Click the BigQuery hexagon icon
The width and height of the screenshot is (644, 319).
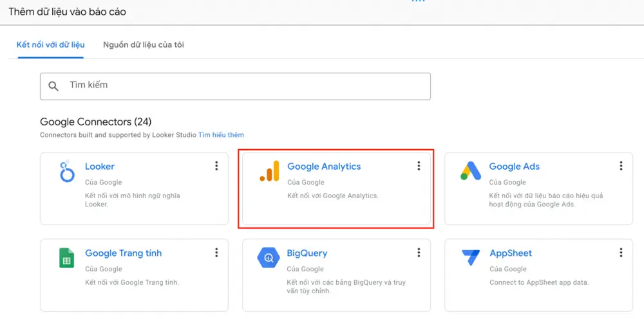click(269, 258)
